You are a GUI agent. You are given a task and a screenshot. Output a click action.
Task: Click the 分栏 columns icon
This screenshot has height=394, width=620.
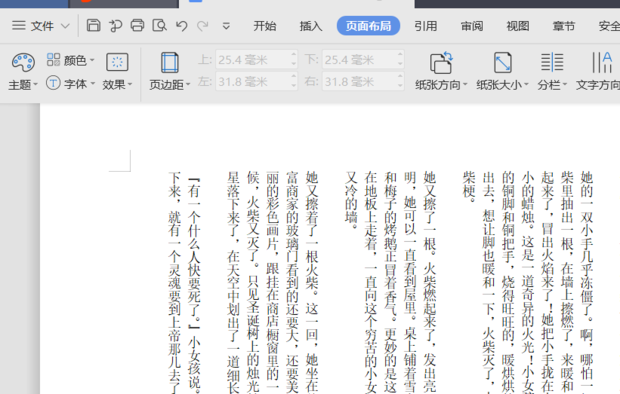(x=552, y=63)
